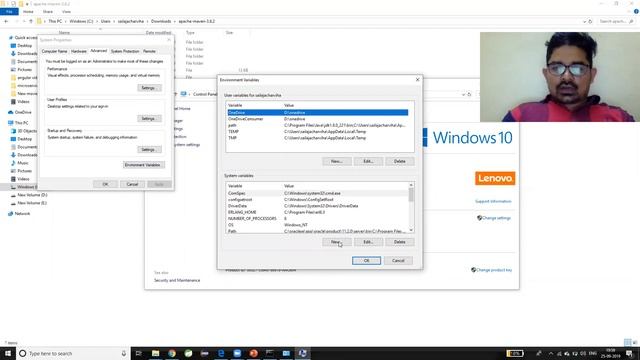This screenshot has height=360, width=640.
Task: Click the system variables scrollbar thumb
Action: tap(411, 195)
